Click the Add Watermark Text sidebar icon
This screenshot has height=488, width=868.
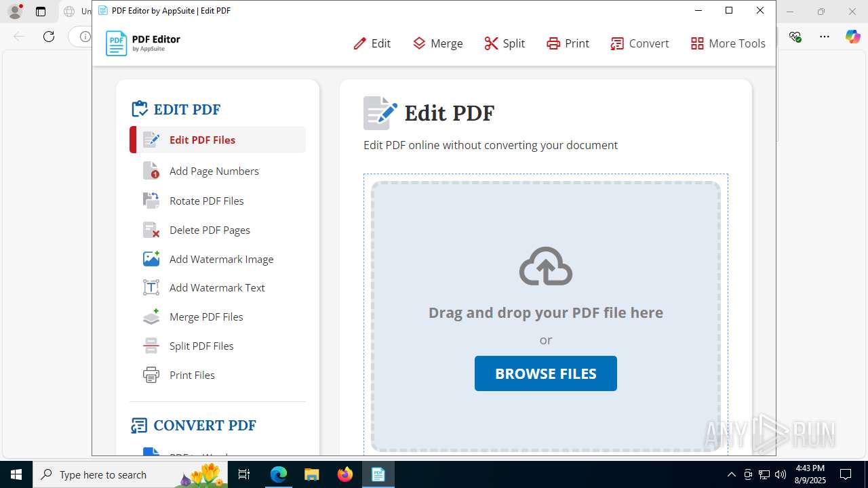pyautogui.click(x=151, y=287)
